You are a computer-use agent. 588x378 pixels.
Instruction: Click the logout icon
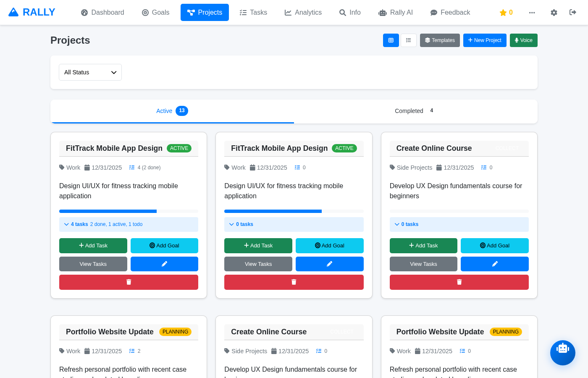[572, 13]
